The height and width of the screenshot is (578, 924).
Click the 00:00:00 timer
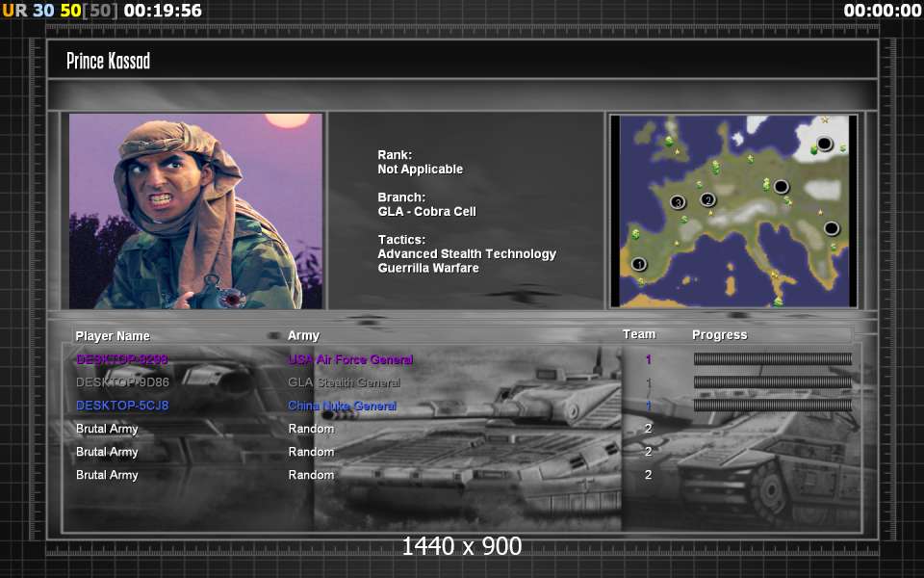click(x=882, y=10)
